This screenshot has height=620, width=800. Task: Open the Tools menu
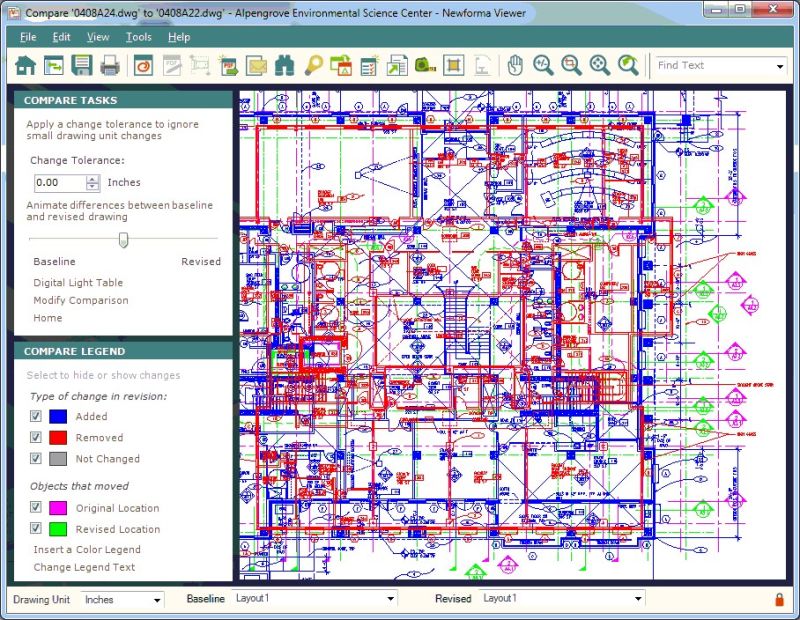138,36
